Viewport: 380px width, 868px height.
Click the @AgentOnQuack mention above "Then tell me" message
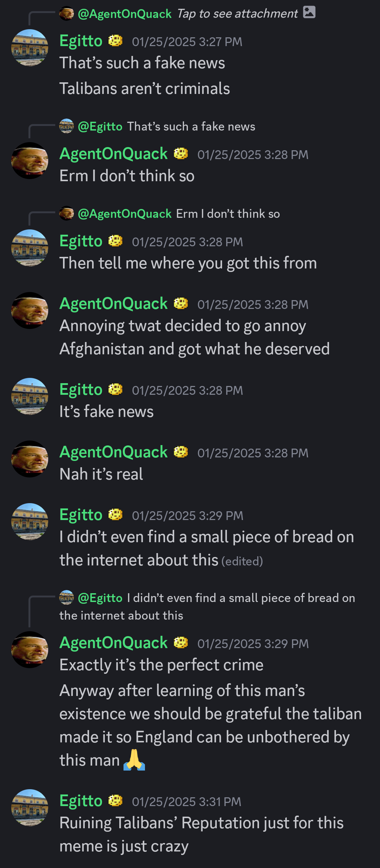(125, 214)
